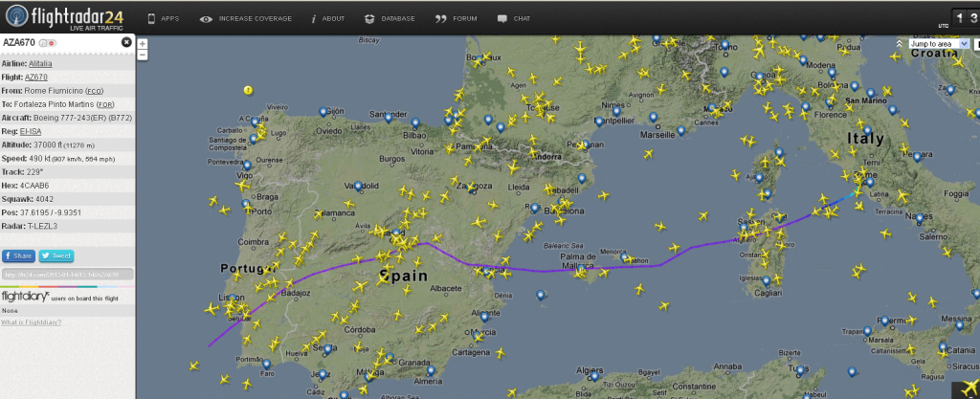
Task: Collapse map controls with the double chevron
Action: 900,44
